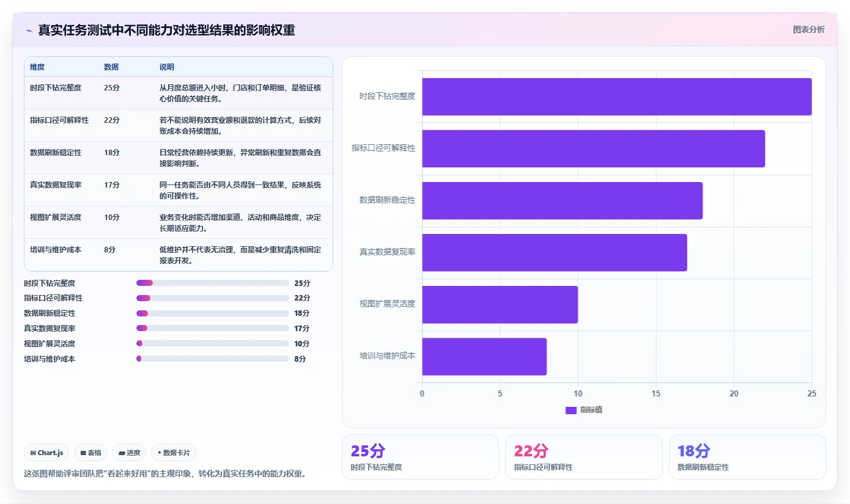
Task: Click the 培训与维护成本 progress bar
Action: pyautogui.click(x=212, y=359)
